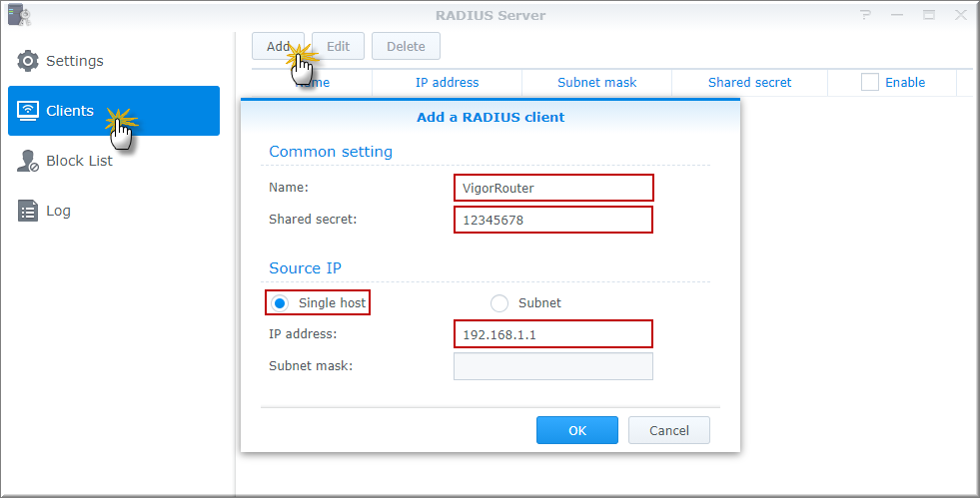Tick the Enable column header checkbox
Viewport: 980px width, 498px height.
pos(870,83)
